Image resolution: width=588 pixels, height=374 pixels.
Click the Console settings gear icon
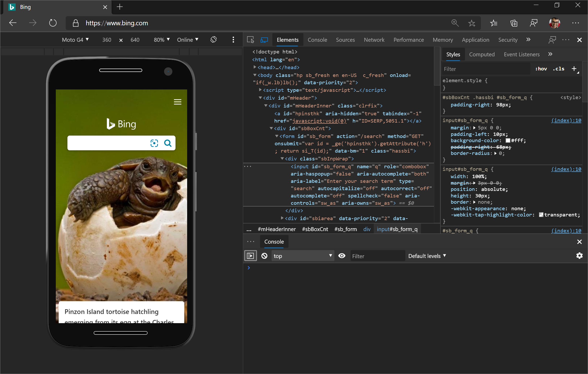coord(579,256)
